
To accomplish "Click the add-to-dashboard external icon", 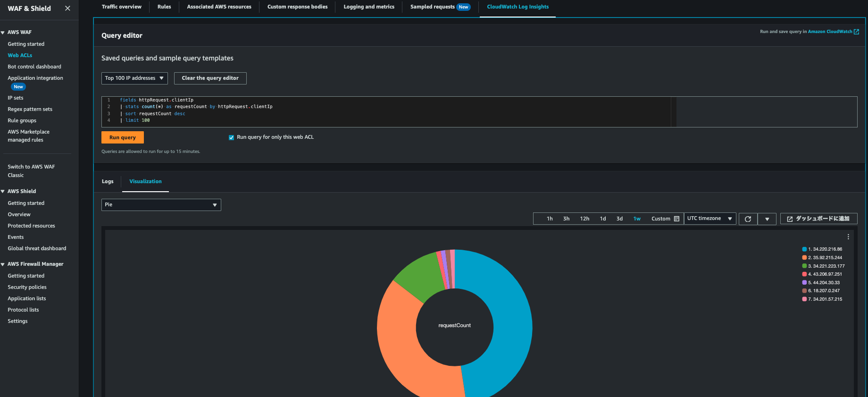I will click(790, 219).
